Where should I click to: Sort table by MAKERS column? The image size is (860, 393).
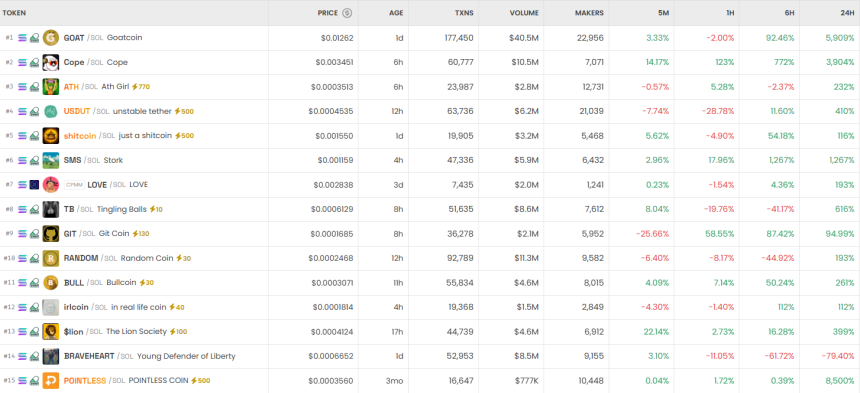[589, 13]
